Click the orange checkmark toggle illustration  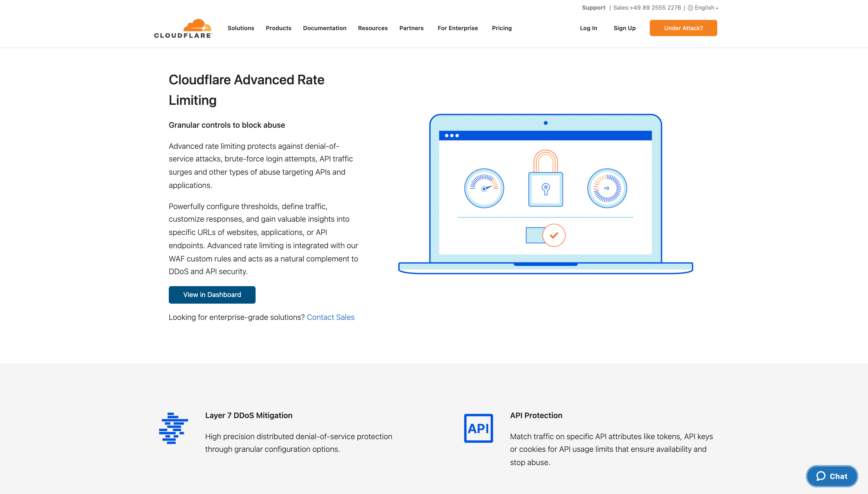point(553,235)
